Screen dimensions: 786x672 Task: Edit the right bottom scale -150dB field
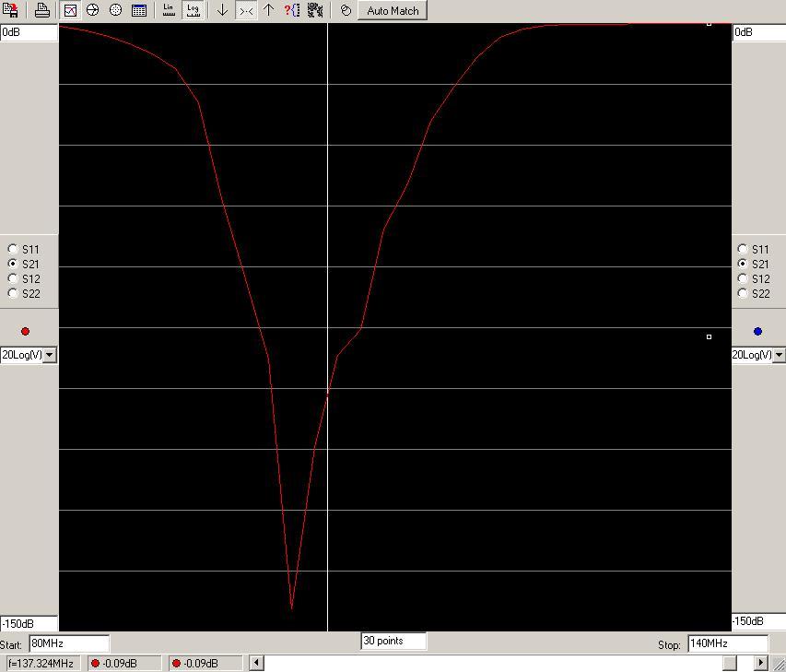point(759,621)
